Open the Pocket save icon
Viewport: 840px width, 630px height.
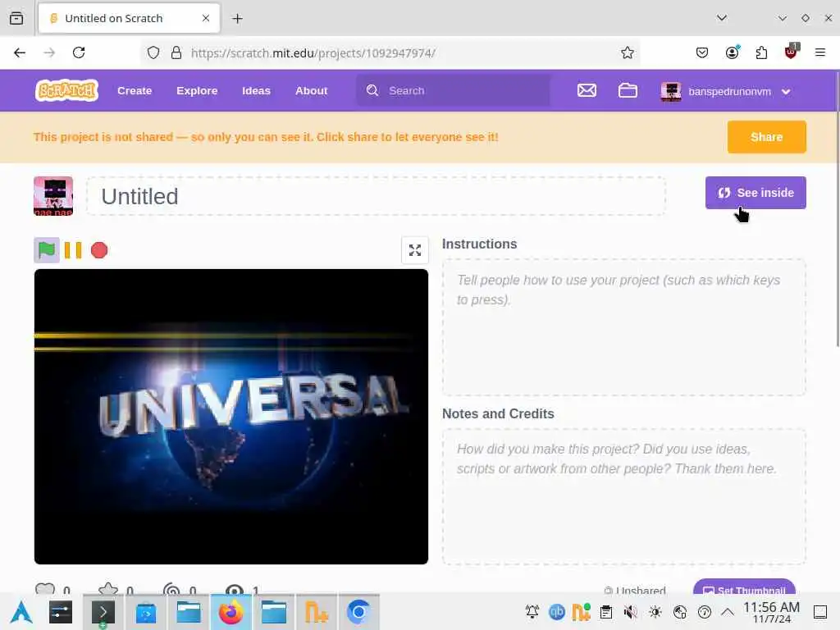pyautogui.click(x=702, y=52)
